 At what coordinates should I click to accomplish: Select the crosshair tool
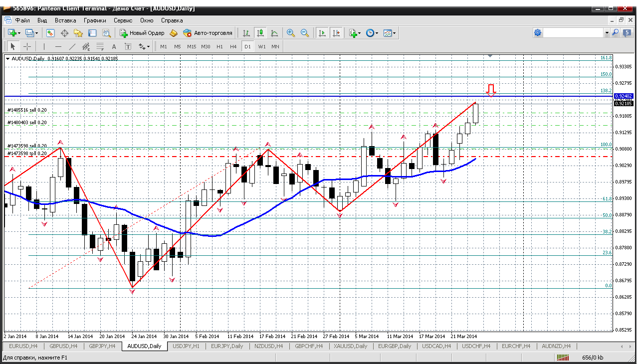[x=27, y=46]
